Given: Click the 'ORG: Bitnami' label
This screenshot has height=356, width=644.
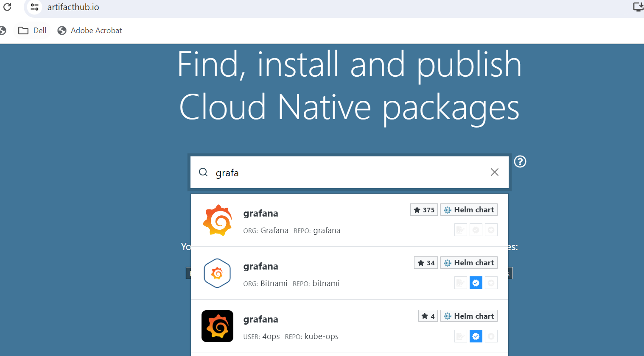Looking at the screenshot, I should 265,284.
